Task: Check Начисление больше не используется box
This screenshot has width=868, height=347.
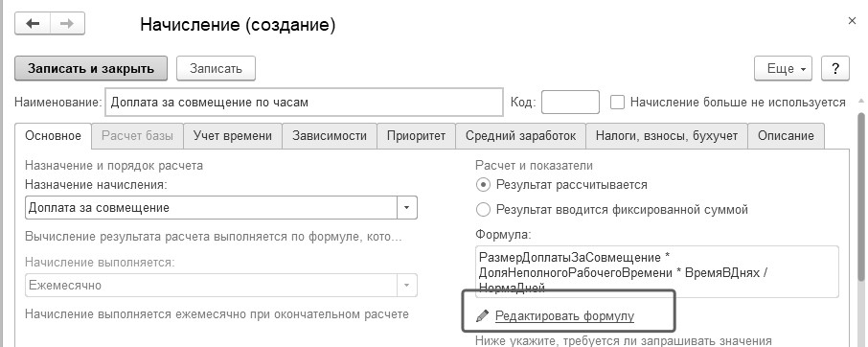Action: [x=617, y=102]
